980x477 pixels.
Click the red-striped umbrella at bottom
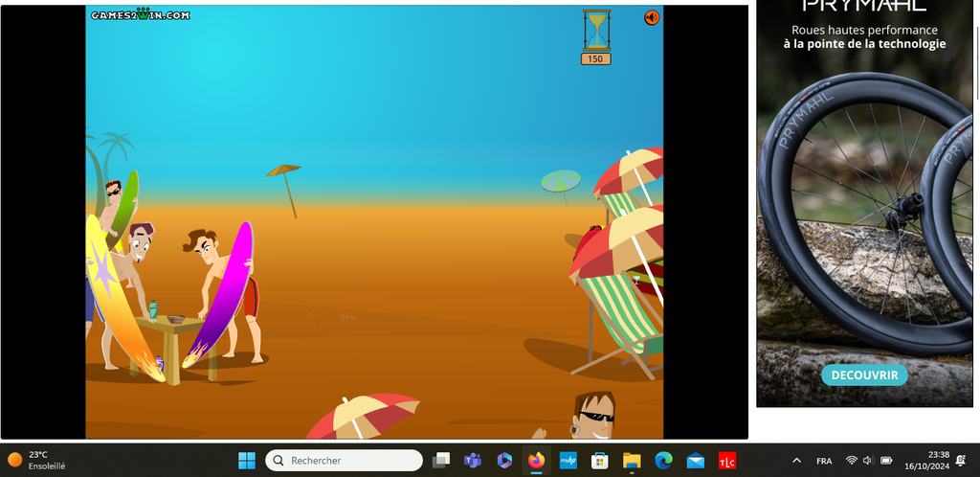click(x=363, y=417)
